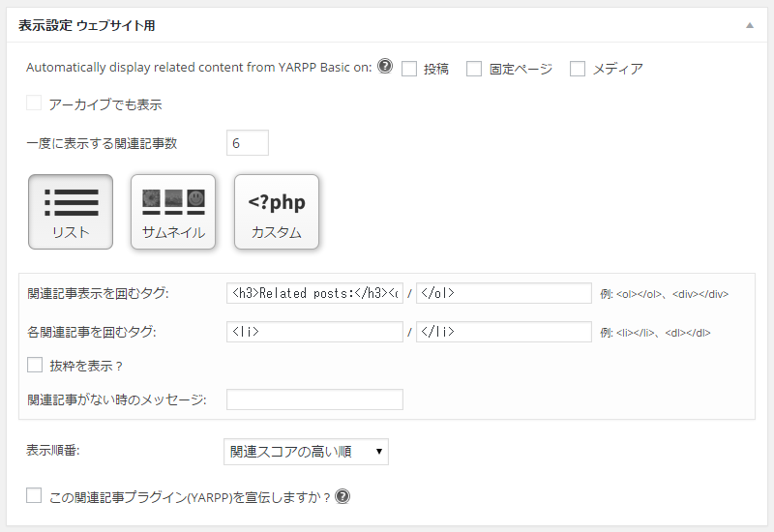Enable the 投稿 checkbox

coord(409,69)
